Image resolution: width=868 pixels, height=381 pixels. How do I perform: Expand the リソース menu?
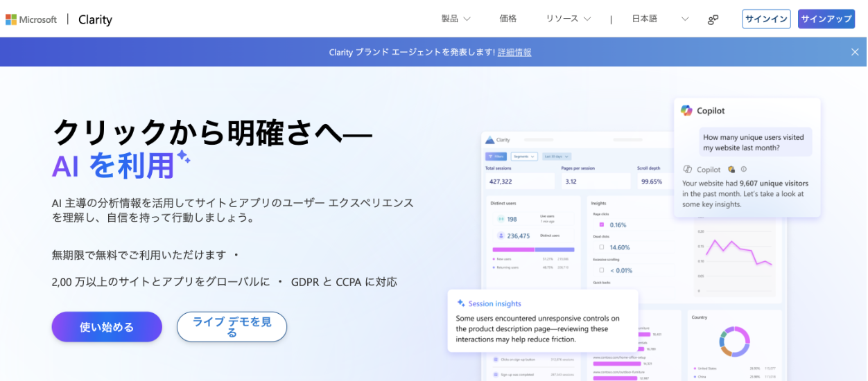click(x=568, y=19)
